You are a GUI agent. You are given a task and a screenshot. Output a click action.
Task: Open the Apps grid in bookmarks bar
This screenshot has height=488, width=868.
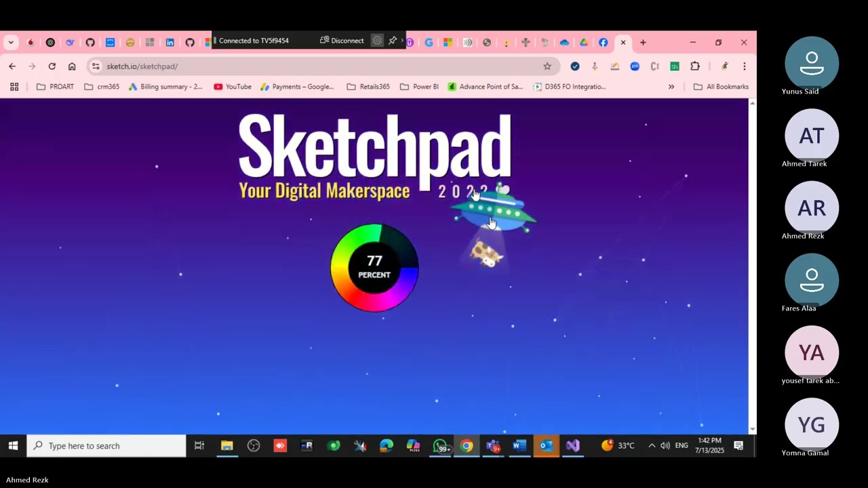(x=14, y=87)
